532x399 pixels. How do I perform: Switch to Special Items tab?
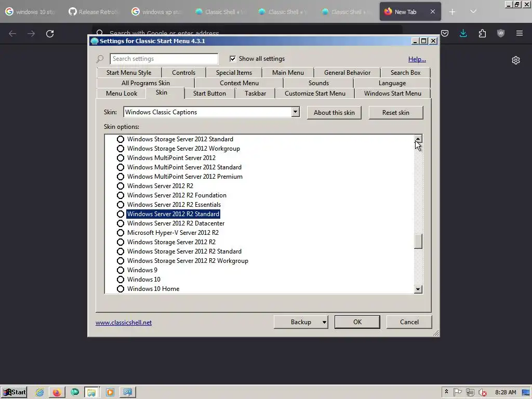click(x=234, y=73)
